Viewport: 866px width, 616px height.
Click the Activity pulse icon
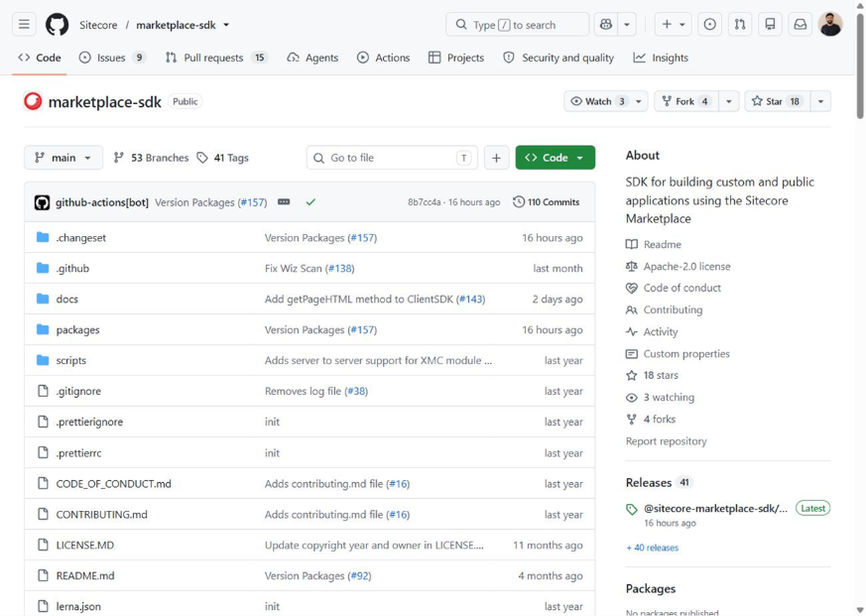[631, 331]
